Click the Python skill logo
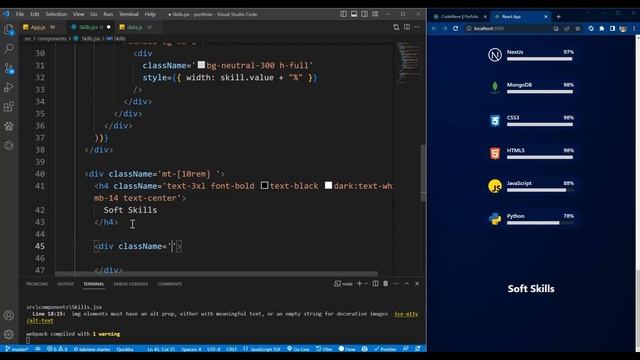The image size is (640, 360). [x=495, y=219]
